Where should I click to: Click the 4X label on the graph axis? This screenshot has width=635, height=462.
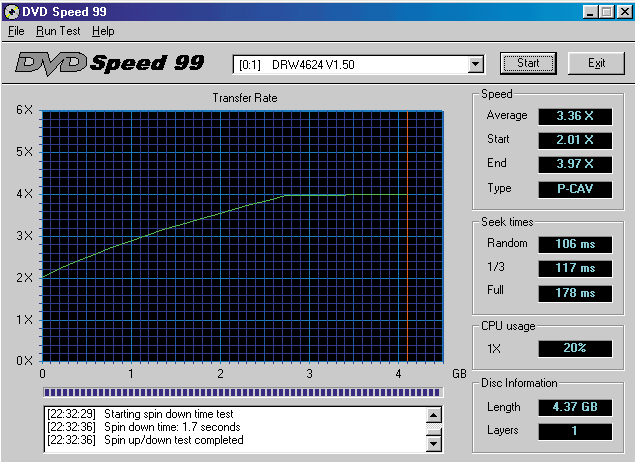tap(25, 194)
